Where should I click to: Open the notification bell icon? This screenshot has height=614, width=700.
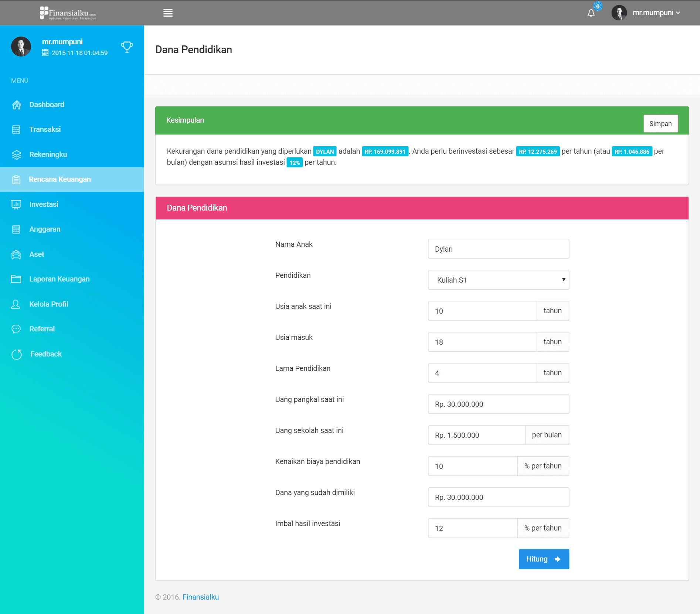[591, 13]
